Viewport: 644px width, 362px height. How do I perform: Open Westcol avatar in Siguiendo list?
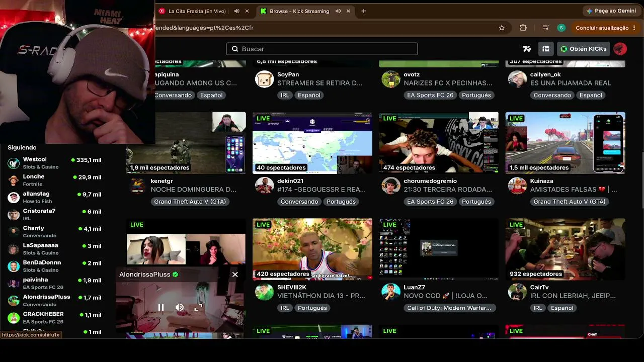click(x=14, y=163)
